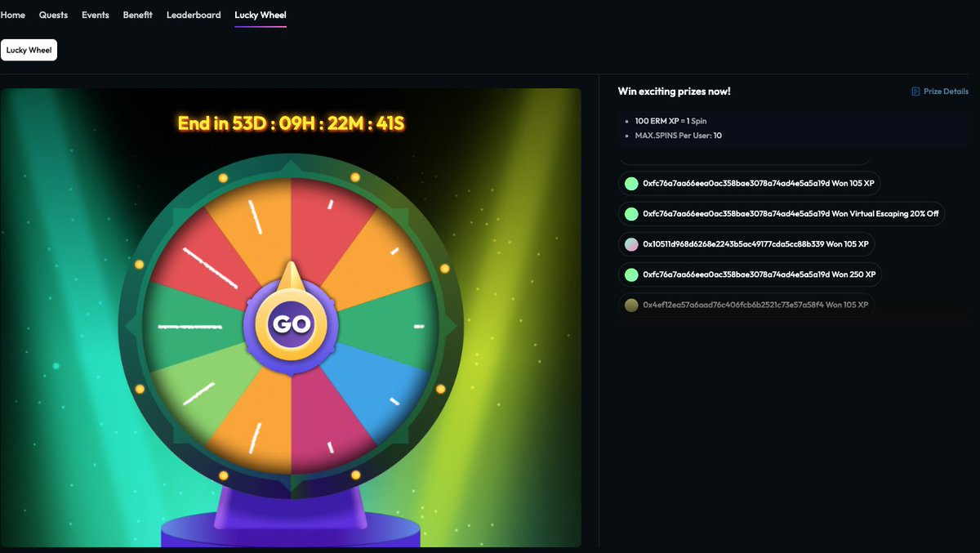The height and width of the screenshot is (553, 980).
Task: Click the yellow pointer above GO
Action: point(291,278)
